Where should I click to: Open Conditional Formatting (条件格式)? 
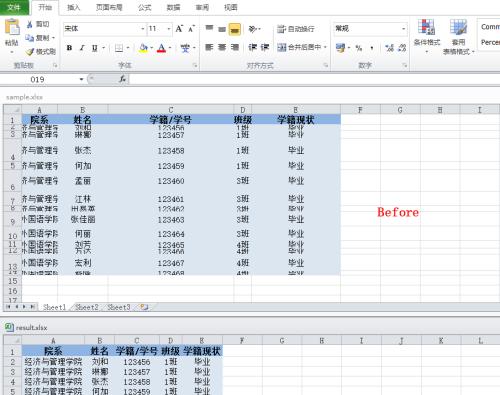(427, 37)
